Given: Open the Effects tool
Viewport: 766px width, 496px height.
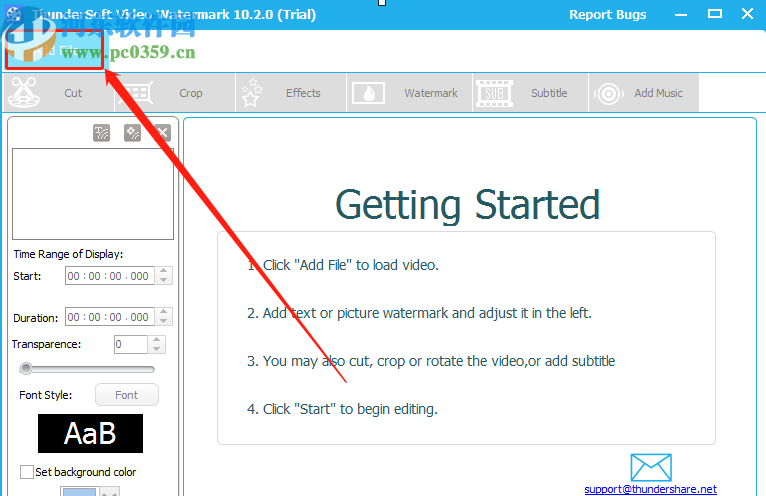Looking at the screenshot, I should pyautogui.click(x=291, y=93).
